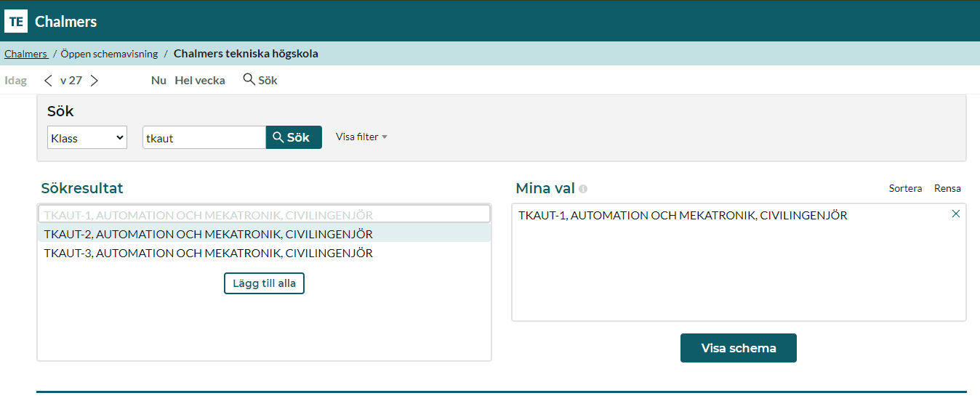Remove TKAUT-1 from Mina val
The height and width of the screenshot is (401, 980).
click(x=956, y=214)
